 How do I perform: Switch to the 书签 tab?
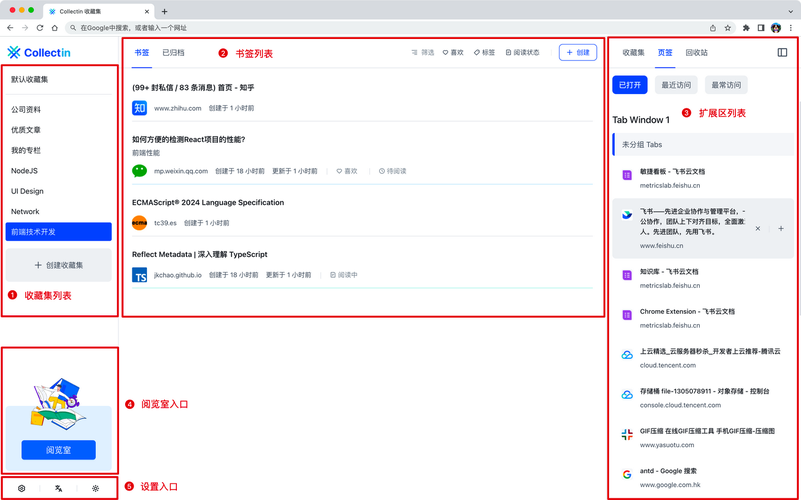(x=142, y=53)
